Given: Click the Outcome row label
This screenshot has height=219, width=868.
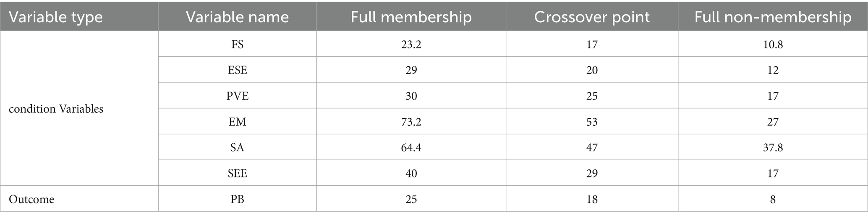Looking at the screenshot, I should point(31,199).
